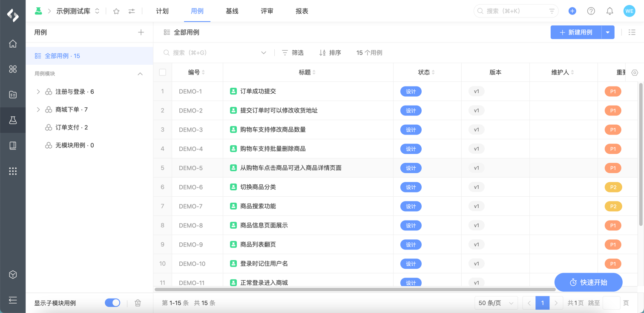Open the table column settings gear
644x313 pixels.
click(x=635, y=72)
